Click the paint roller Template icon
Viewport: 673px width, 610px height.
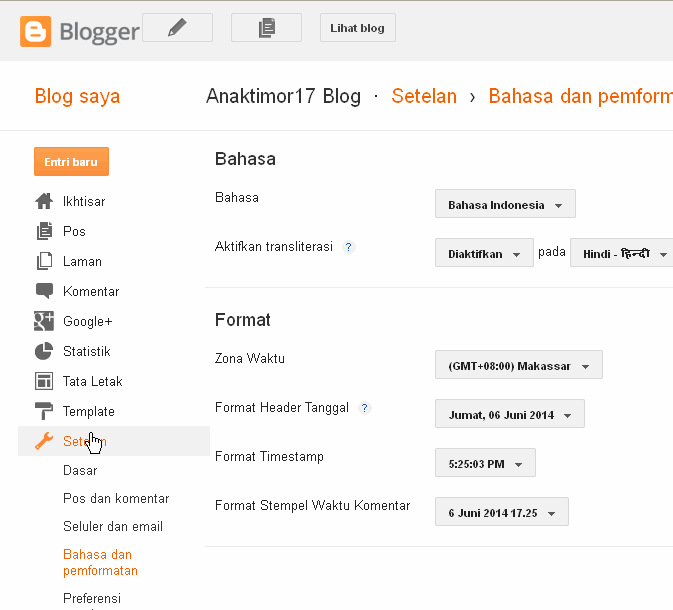(44, 411)
